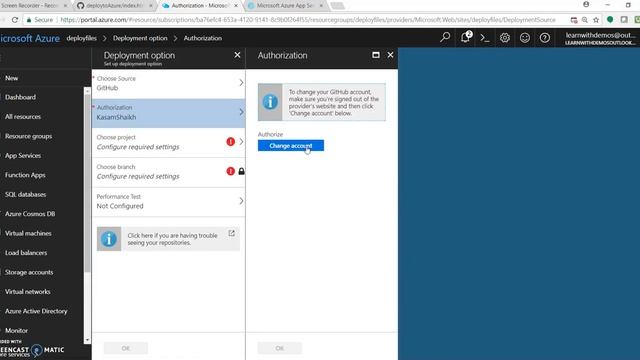Viewport: 640px width, 360px height.
Task: Click OK in the Deployment option blade
Action: coord(126,348)
